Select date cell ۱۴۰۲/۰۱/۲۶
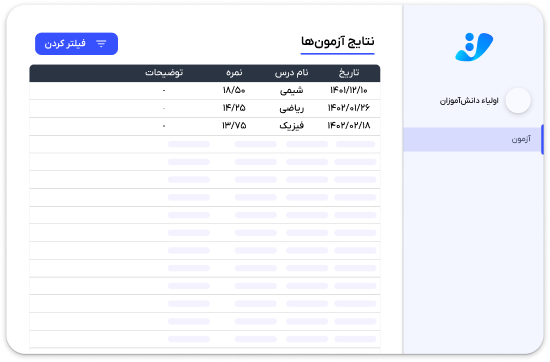Screen dimensions: 550x362 tap(349, 108)
